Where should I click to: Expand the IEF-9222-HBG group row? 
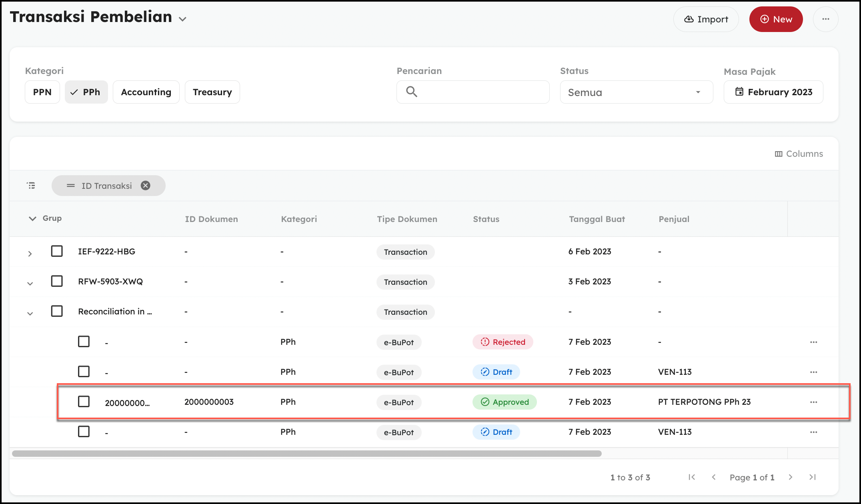pos(30,254)
